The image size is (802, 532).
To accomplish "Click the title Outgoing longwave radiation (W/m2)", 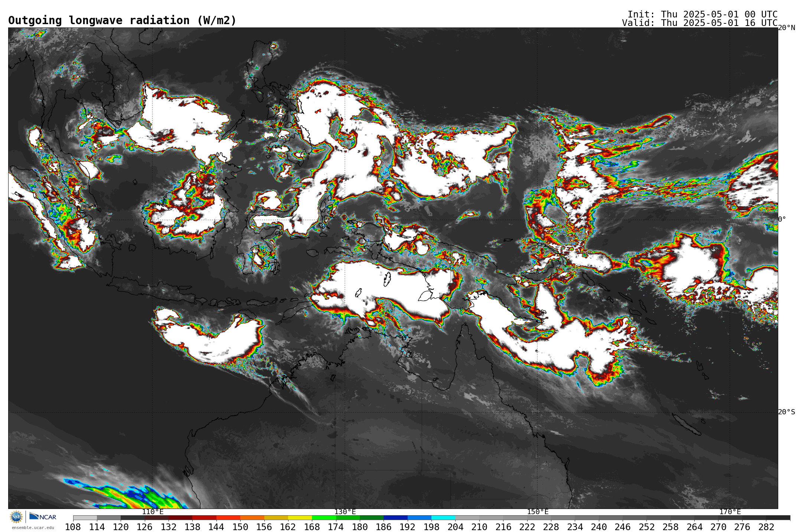I will pos(122,20).
